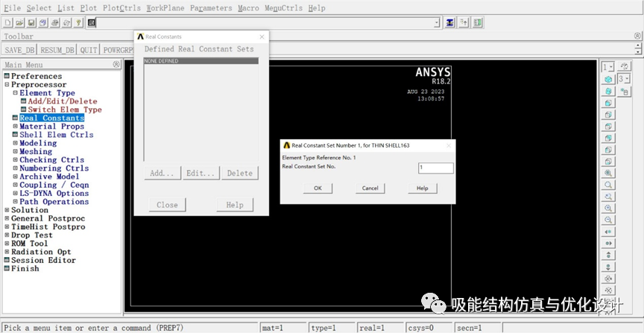Click the Save floppy-disk icon
Image resolution: width=644 pixels, height=333 pixels.
31,22
